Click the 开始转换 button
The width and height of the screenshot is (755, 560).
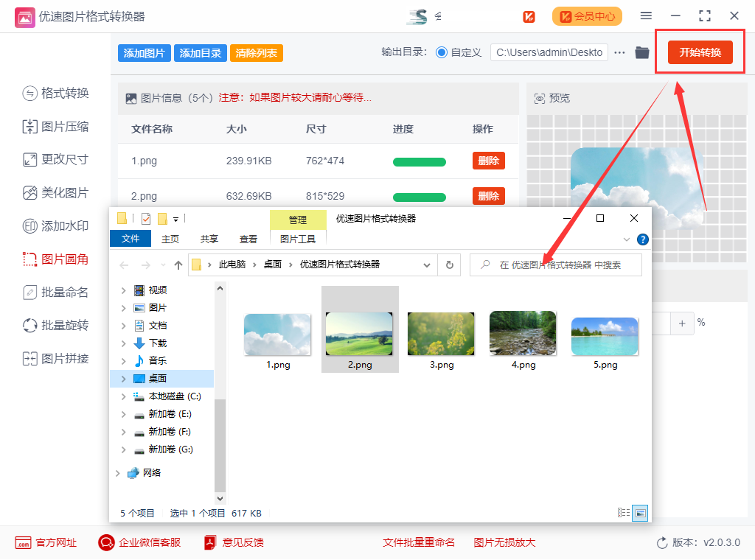pyautogui.click(x=700, y=52)
